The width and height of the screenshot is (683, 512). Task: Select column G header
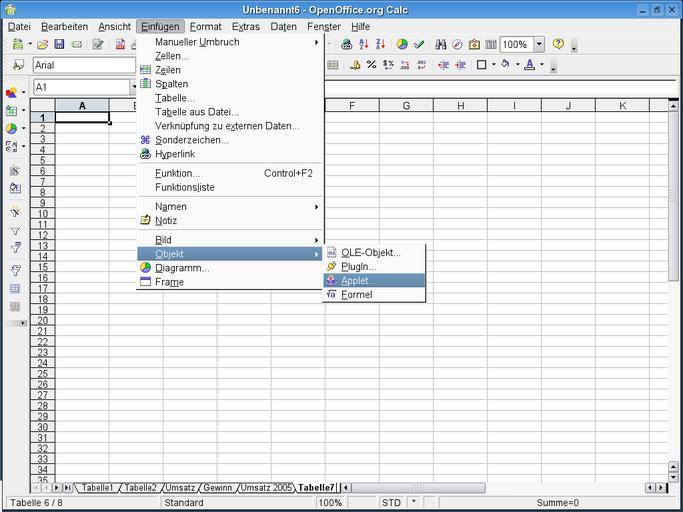406,106
